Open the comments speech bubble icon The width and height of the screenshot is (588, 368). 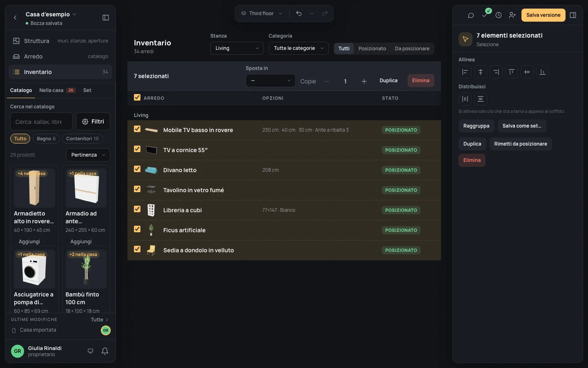coord(471,15)
